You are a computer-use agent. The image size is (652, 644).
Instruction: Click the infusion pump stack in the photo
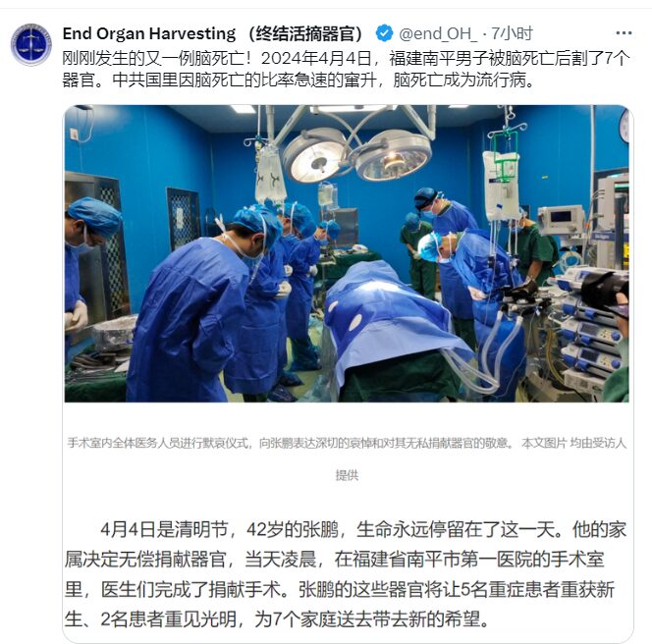[590, 329]
